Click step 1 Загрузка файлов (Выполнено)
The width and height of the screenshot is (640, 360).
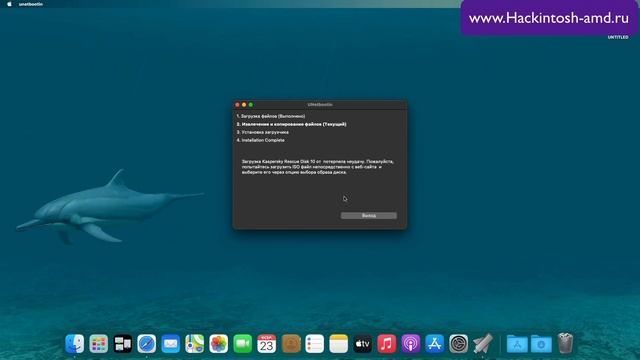pyautogui.click(x=271, y=116)
